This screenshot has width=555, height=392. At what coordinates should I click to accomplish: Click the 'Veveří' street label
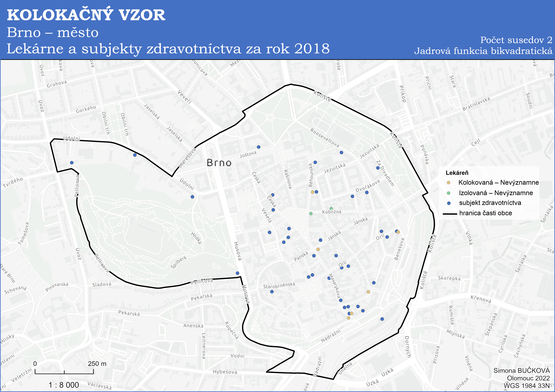click(185, 97)
